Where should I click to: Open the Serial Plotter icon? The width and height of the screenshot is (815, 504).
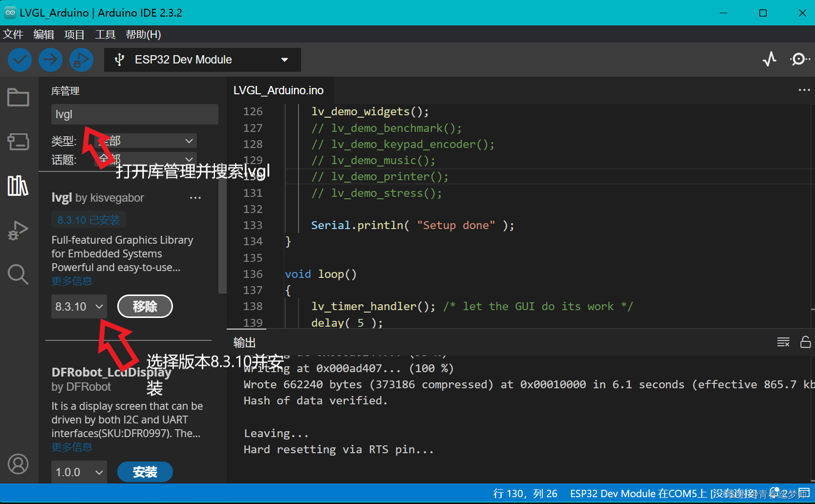pos(770,59)
